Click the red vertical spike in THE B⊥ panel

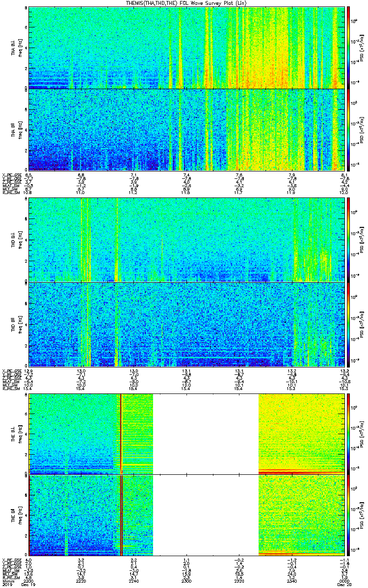tap(121, 433)
